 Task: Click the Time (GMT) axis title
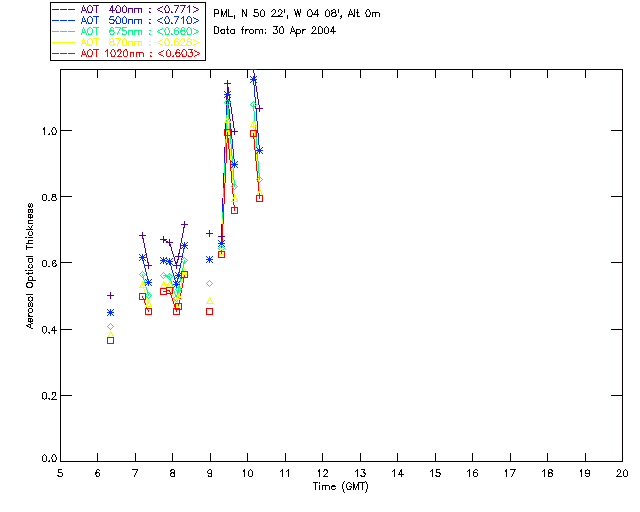pos(340,487)
